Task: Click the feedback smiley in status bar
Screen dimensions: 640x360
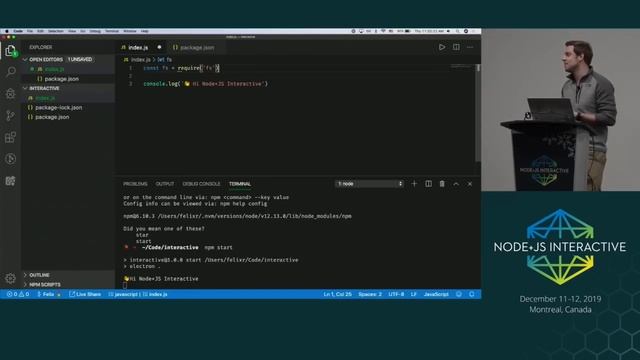Action: click(459, 294)
